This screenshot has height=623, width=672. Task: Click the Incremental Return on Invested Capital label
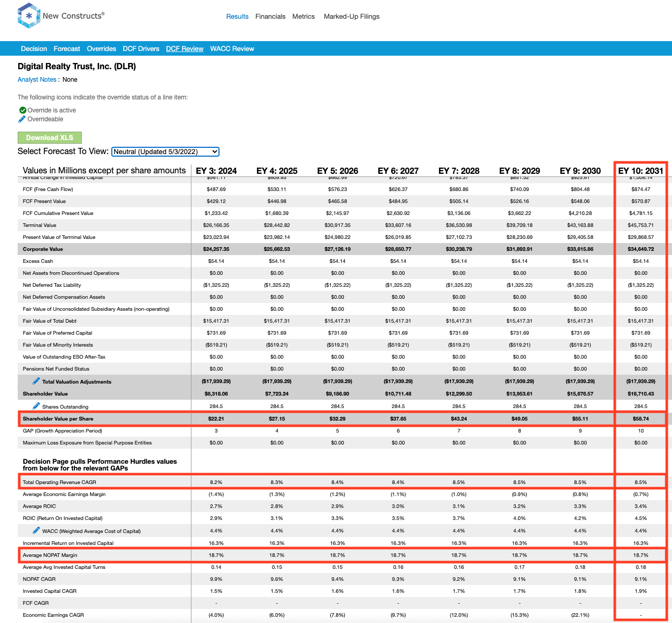(x=68, y=543)
